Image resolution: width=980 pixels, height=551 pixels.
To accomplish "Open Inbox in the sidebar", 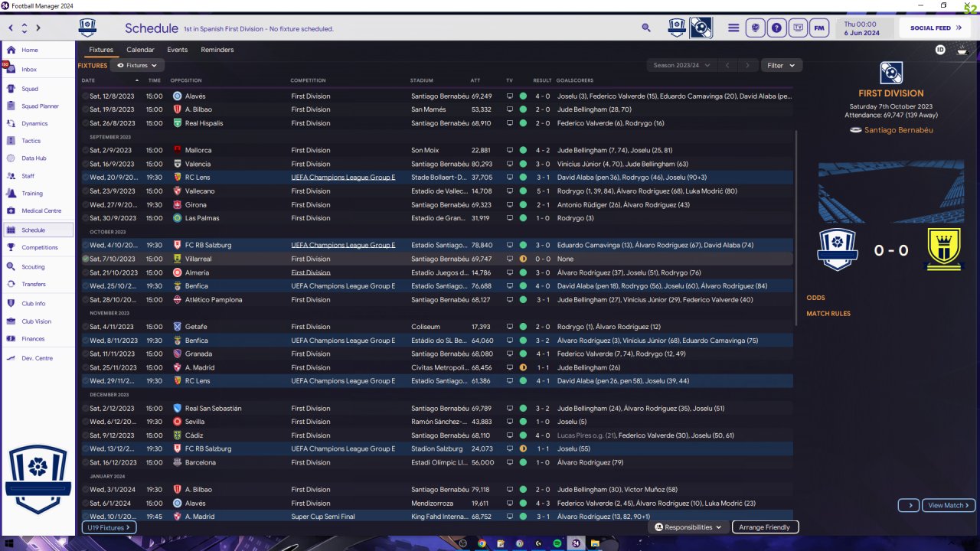I will (x=38, y=70).
